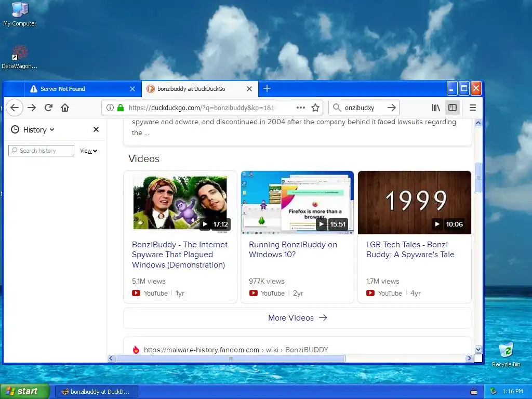Click the green secure connection padlock
Viewport: 532px width, 399px height.
(121, 108)
